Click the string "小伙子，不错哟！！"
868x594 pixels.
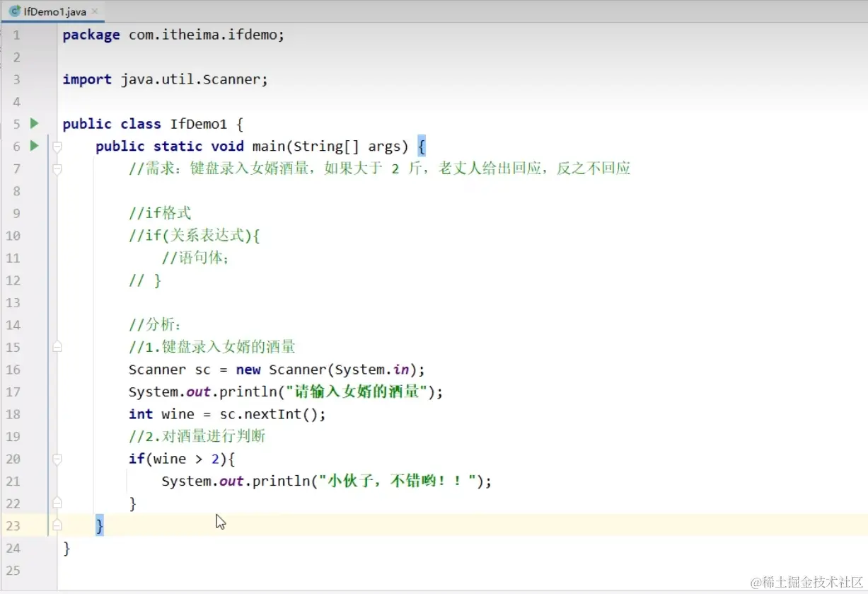pyautogui.click(x=398, y=481)
